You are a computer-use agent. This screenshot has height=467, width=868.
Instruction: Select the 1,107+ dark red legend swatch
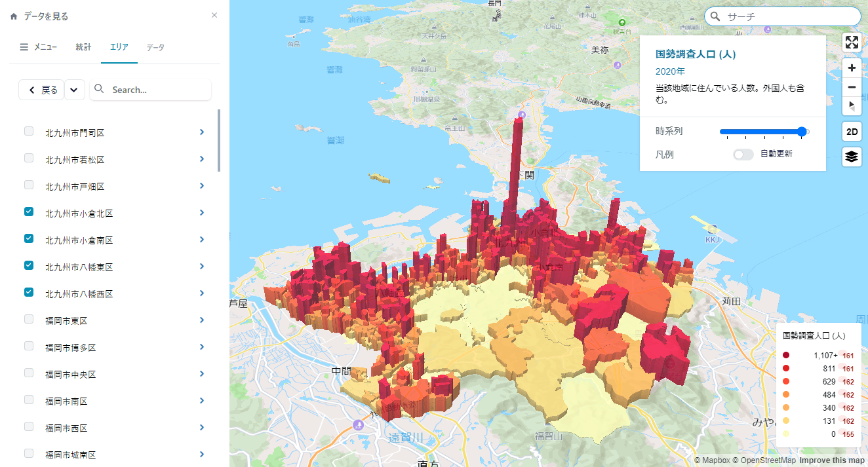click(x=786, y=356)
